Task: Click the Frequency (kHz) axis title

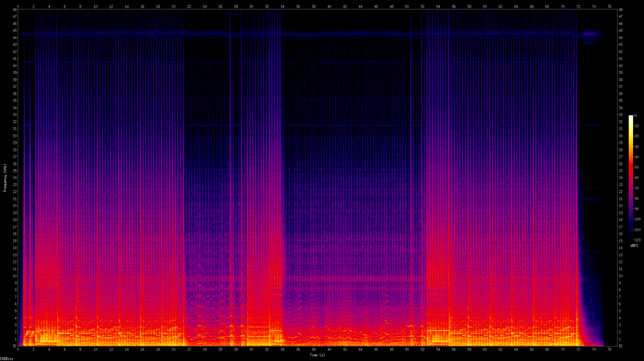Action: [5, 178]
